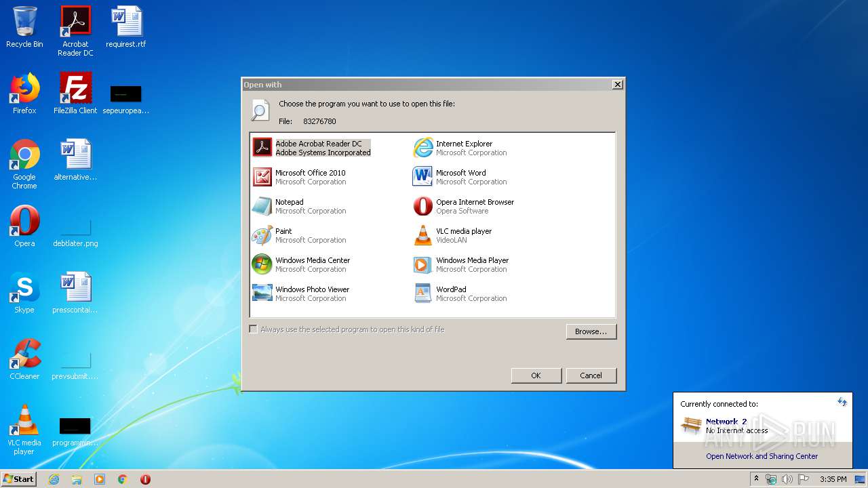The width and height of the screenshot is (868, 488).
Task: Show hidden tray icons arrow
Action: [x=756, y=479]
